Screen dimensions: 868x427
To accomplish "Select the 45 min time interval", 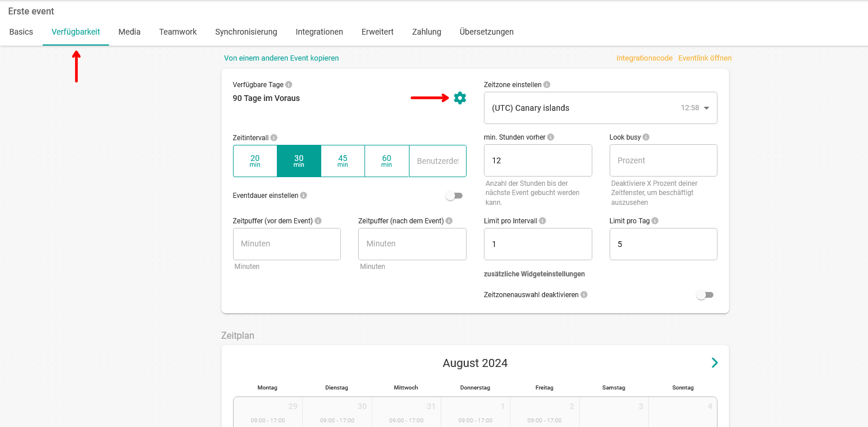I will pos(343,161).
